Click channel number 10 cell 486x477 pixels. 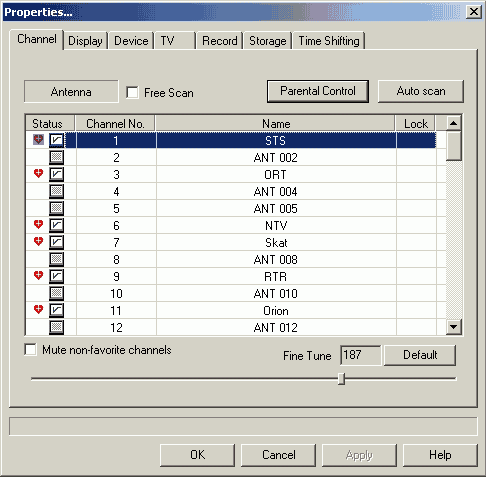[116, 293]
